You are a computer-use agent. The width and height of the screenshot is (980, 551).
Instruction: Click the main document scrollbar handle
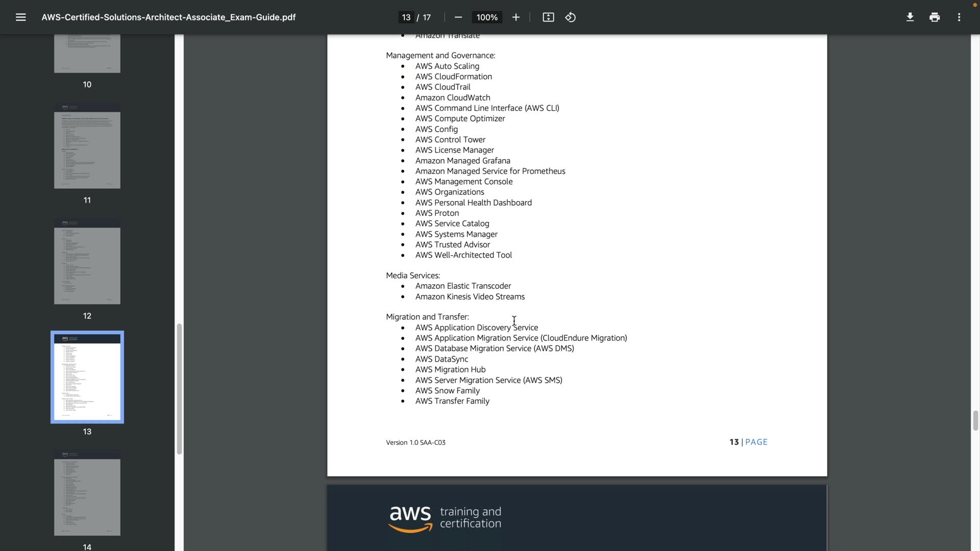975,420
